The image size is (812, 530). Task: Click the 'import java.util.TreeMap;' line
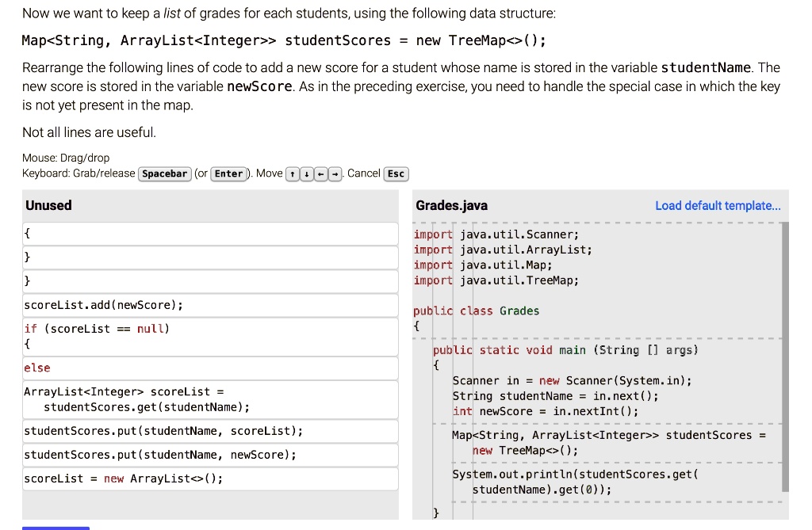pos(496,280)
